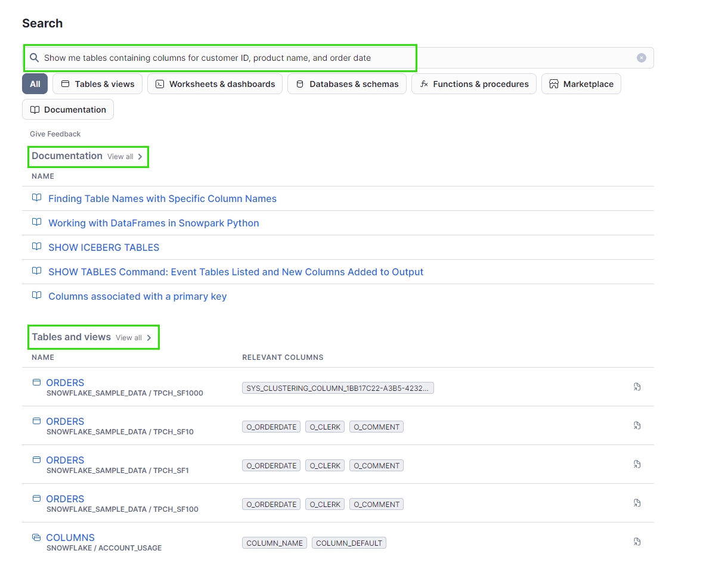Expand Documentation section chevron arrow
This screenshot has height=566, width=728.
(x=140, y=157)
